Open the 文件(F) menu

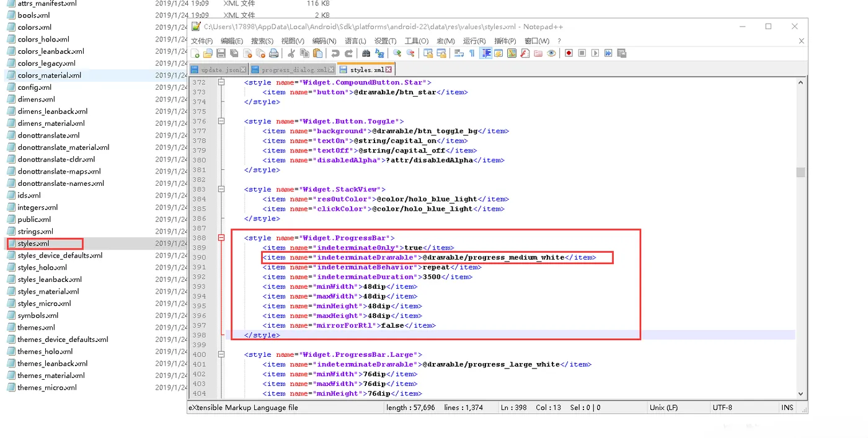click(201, 41)
